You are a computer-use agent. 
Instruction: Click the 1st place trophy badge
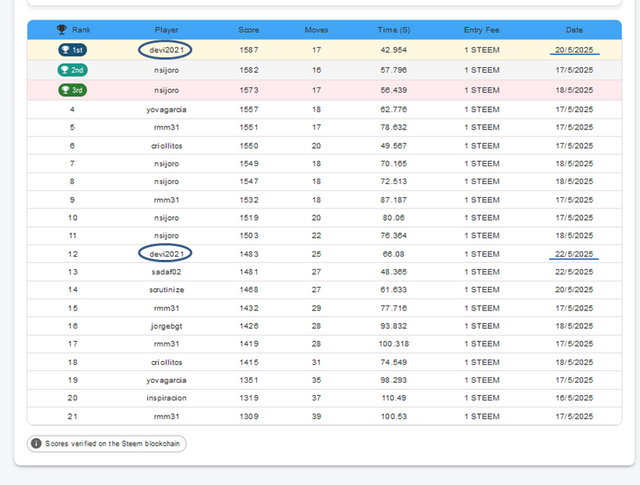point(73,50)
